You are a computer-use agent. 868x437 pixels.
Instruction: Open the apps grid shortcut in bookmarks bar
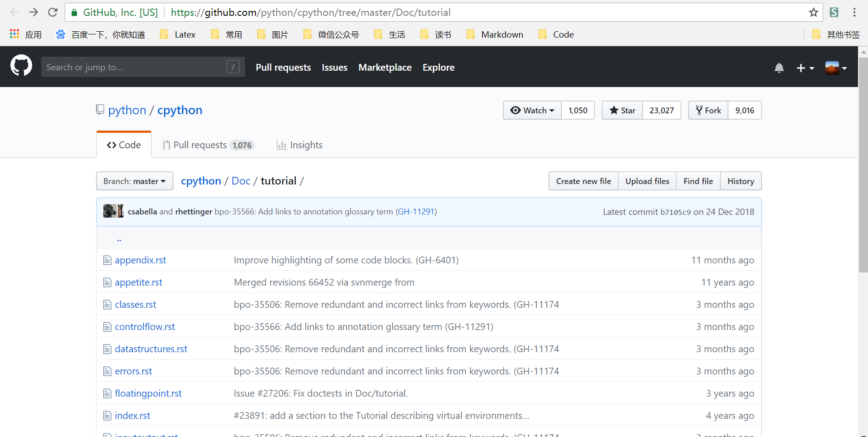tap(26, 34)
